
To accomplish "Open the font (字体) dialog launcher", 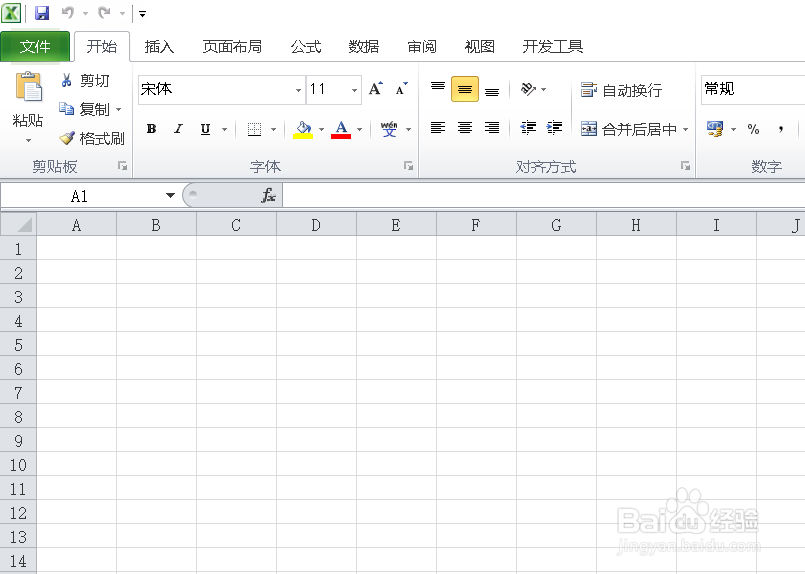I will (408, 165).
